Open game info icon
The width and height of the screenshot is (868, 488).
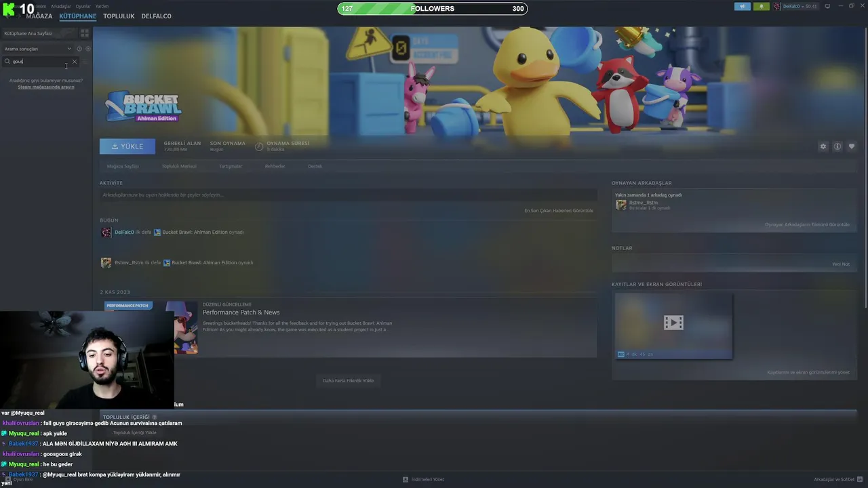[837, 146]
